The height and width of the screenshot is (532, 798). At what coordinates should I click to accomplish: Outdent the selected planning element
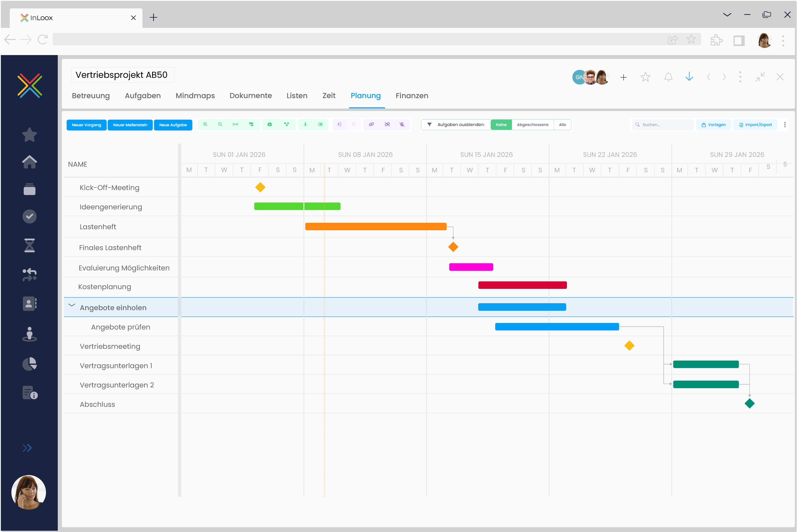tap(354, 124)
